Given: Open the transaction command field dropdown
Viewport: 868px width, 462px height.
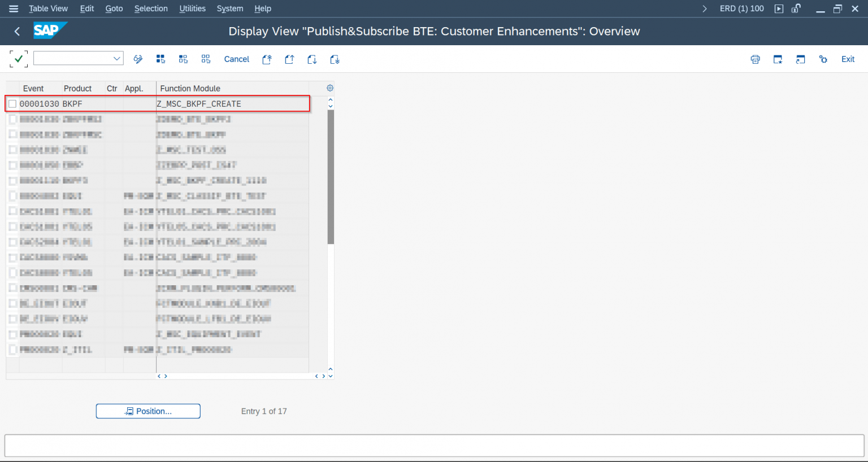Looking at the screenshot, I should tap(116, 59).
